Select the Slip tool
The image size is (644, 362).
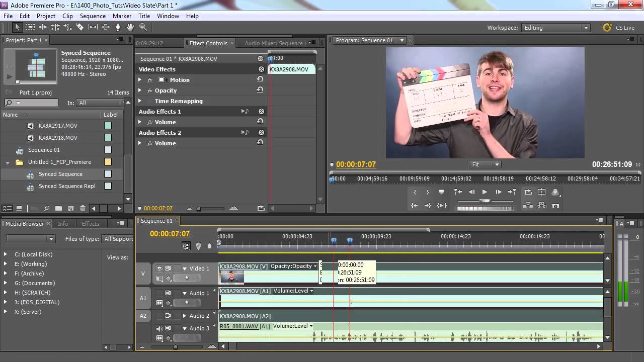point(93,27)
